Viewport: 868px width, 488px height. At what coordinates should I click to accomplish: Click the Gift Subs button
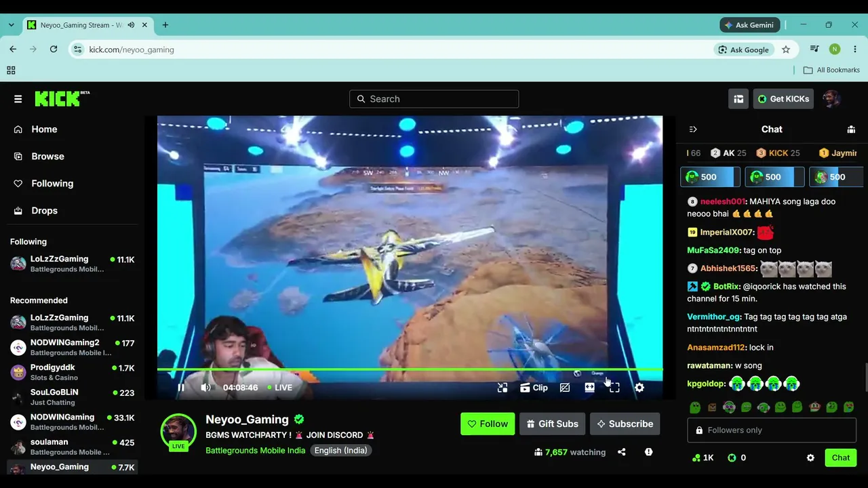pos(552,424)
